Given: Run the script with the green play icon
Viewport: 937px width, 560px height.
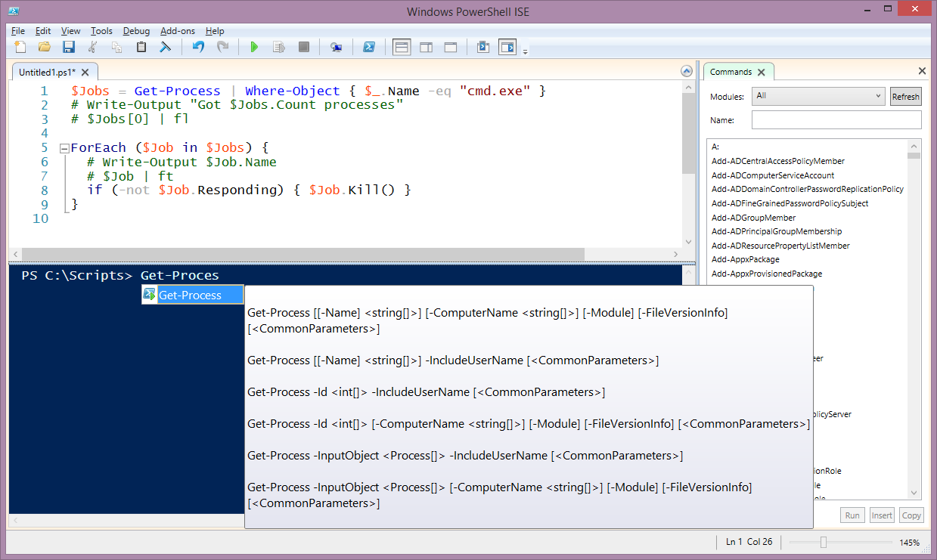Looking at the screenshot, I should pyautogui.click(x=254, y=47).
